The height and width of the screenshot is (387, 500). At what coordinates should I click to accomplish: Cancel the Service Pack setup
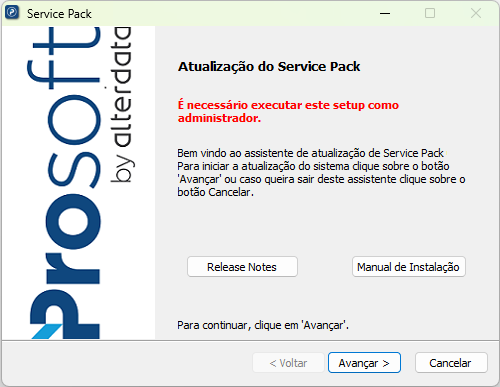pyautogui.click(x=451, y=363)
